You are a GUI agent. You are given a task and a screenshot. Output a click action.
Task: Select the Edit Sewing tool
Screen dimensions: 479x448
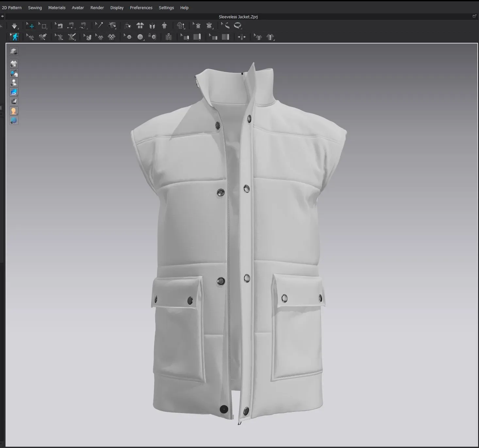tap(59, 26)
